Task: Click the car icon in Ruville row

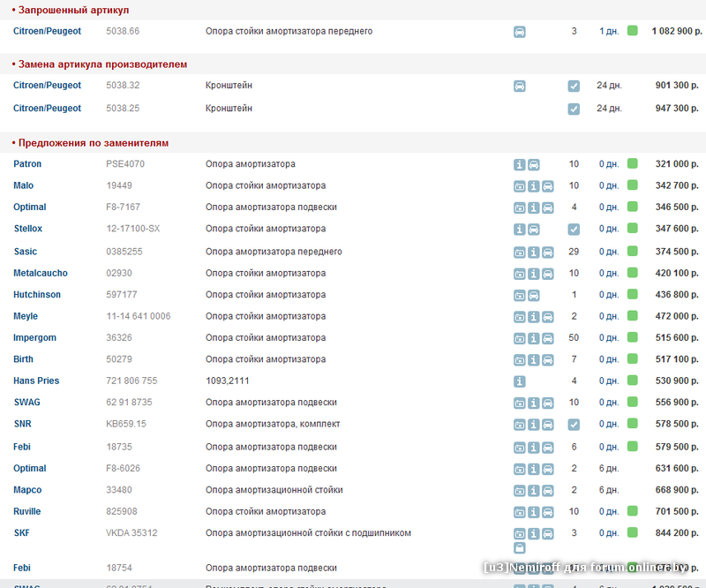Action: coord(548,512)
